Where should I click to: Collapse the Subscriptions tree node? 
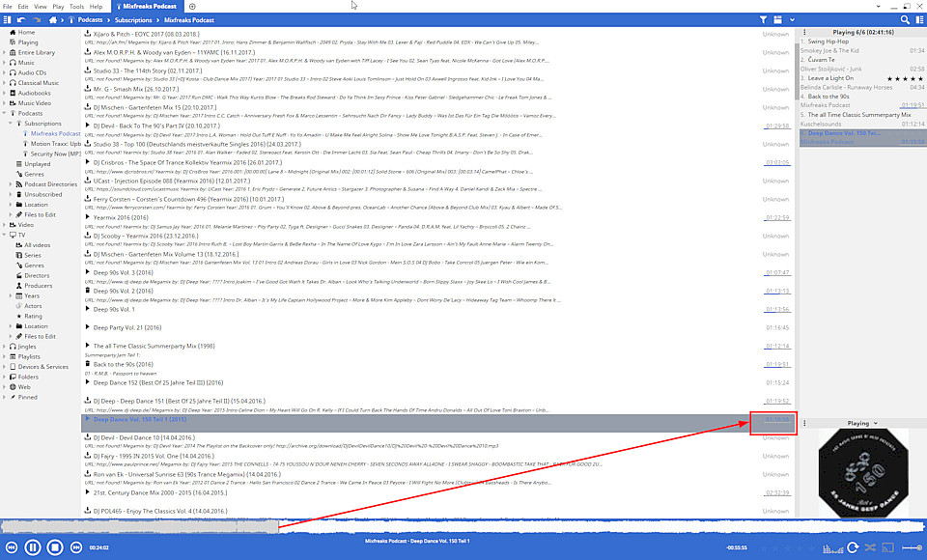[11, 123]
